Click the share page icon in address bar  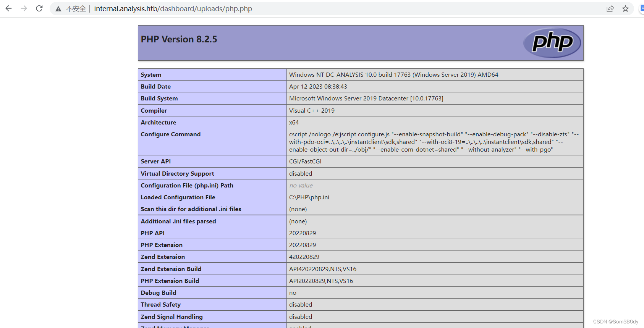(610, 9)
